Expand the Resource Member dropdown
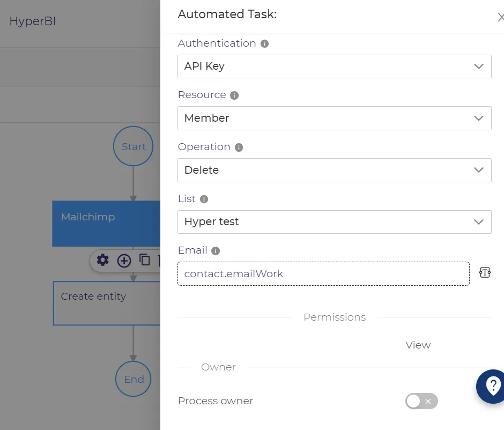The height and width of the screenshot is (430, 504). click(x=334, y=118)
